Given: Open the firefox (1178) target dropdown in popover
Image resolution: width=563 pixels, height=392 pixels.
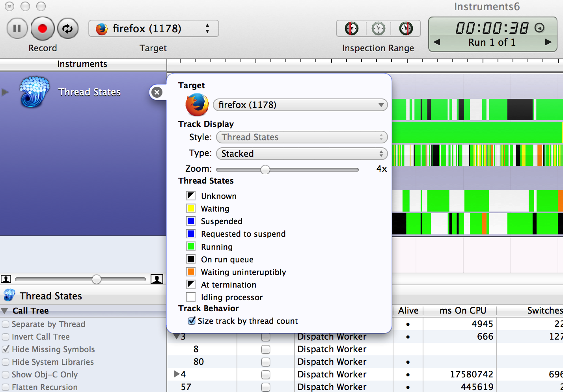Looking at the screenshot, I should (x=300, y=105).
